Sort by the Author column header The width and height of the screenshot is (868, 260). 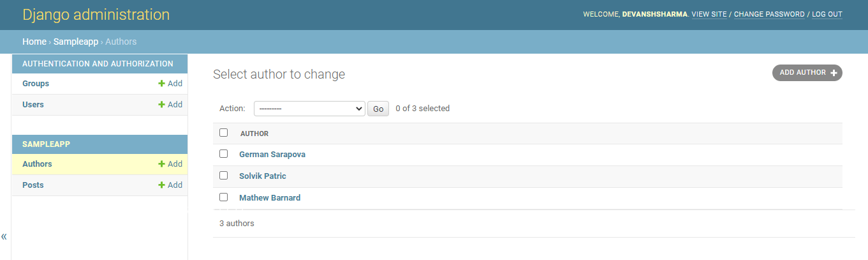point(254,134)
